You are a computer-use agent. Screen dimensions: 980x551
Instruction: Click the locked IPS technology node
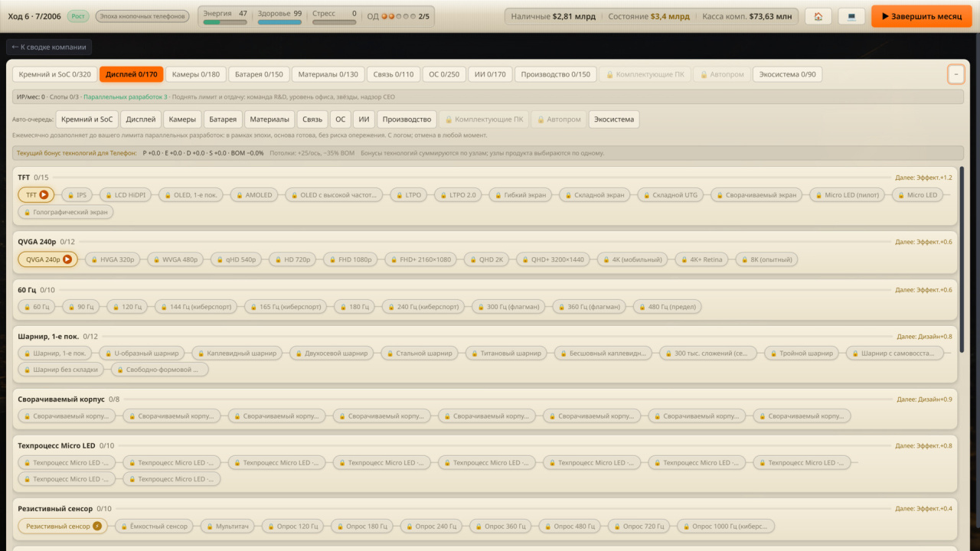(x=76, y=195)
